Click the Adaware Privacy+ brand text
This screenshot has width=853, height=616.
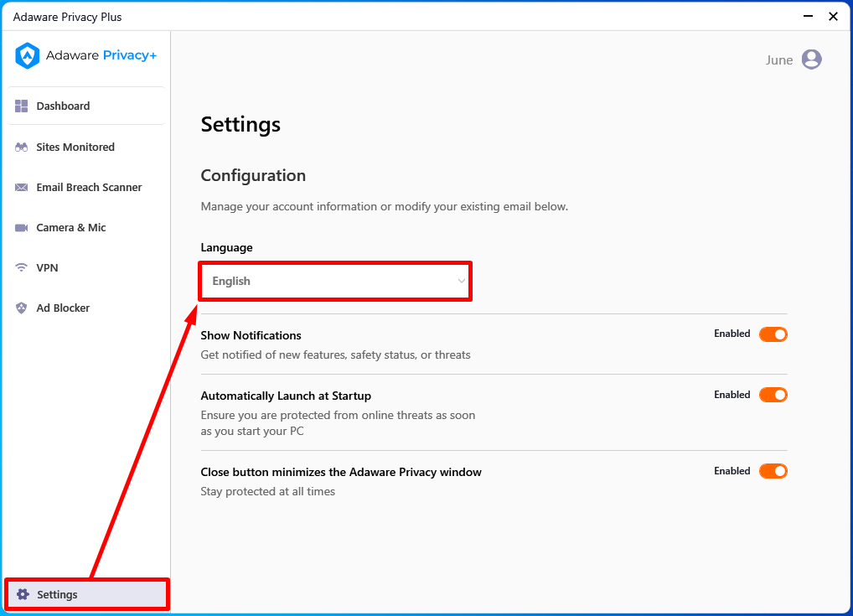[101, 55]
